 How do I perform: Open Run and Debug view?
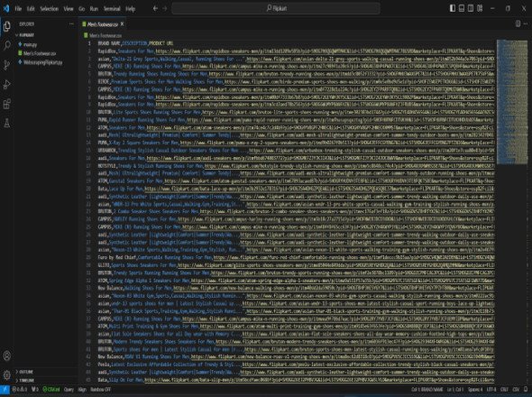point(7,84)
